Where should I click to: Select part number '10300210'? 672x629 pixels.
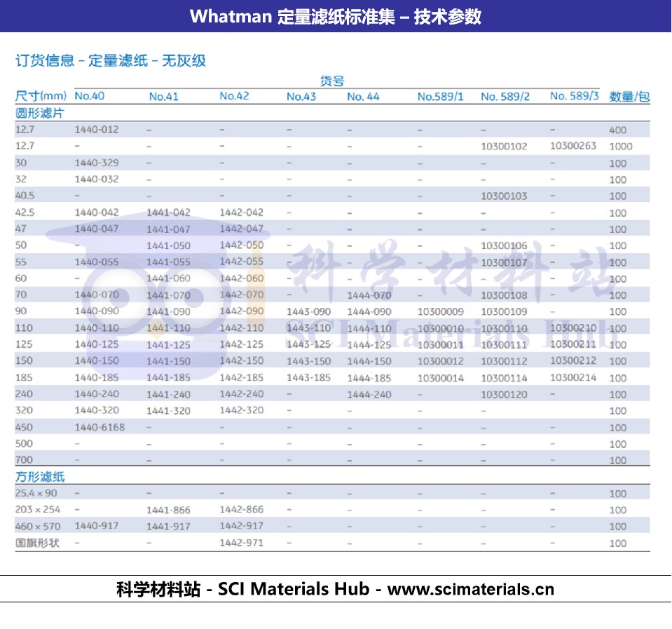[573, 328]
